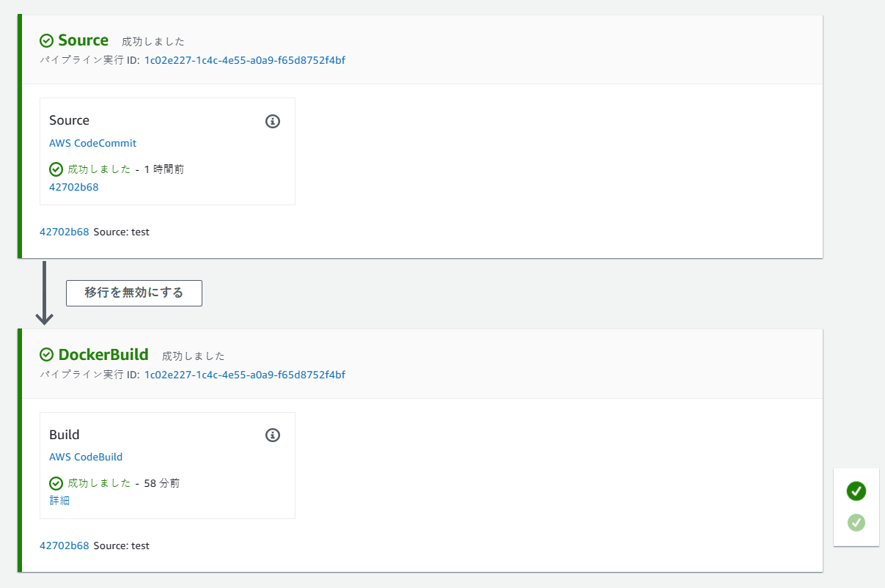Click the faded green check icon in right panel
Image resolution: width=885 pixels, height=588 pixels.
[856, 523]
